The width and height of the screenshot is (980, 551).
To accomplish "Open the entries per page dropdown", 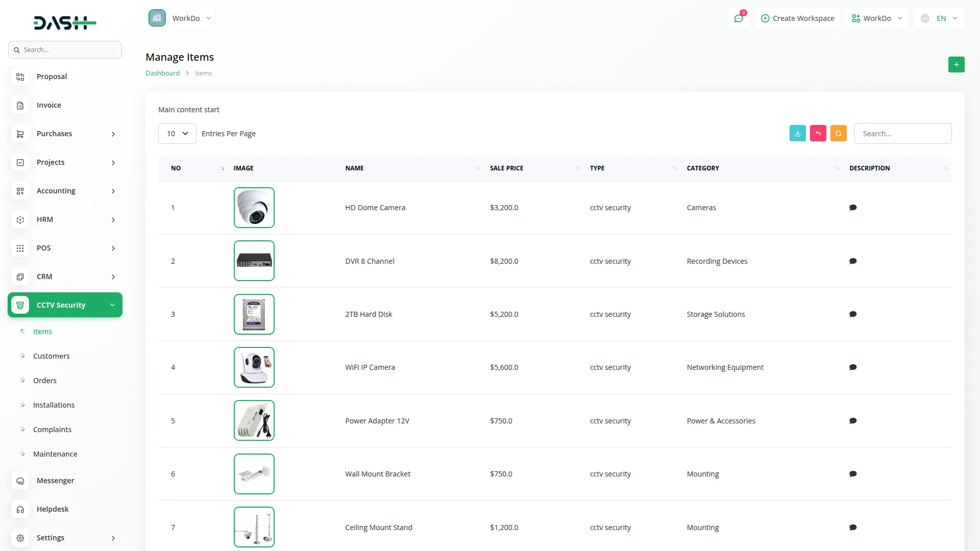I will coord(177,133).
